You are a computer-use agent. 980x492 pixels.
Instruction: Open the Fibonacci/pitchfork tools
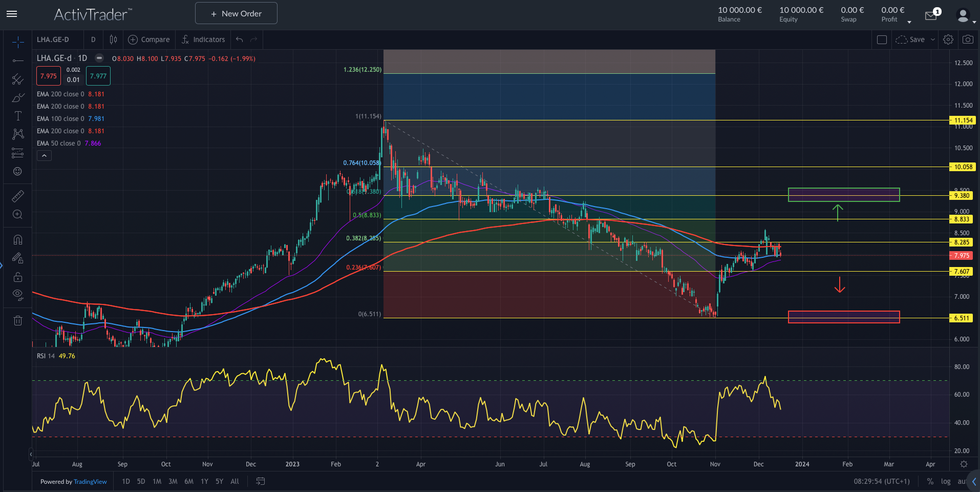tap(18, 79)
